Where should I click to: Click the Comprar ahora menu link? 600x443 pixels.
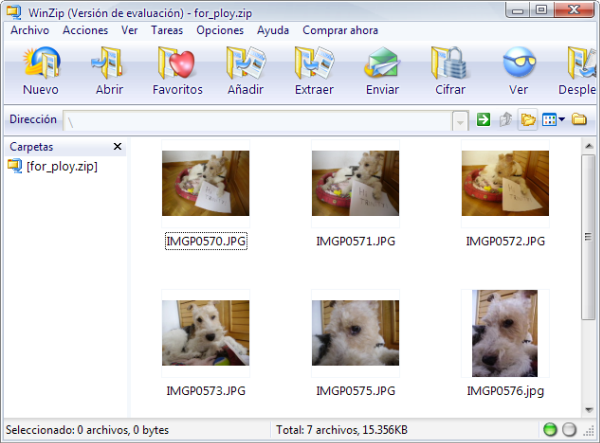coord(340,30)
